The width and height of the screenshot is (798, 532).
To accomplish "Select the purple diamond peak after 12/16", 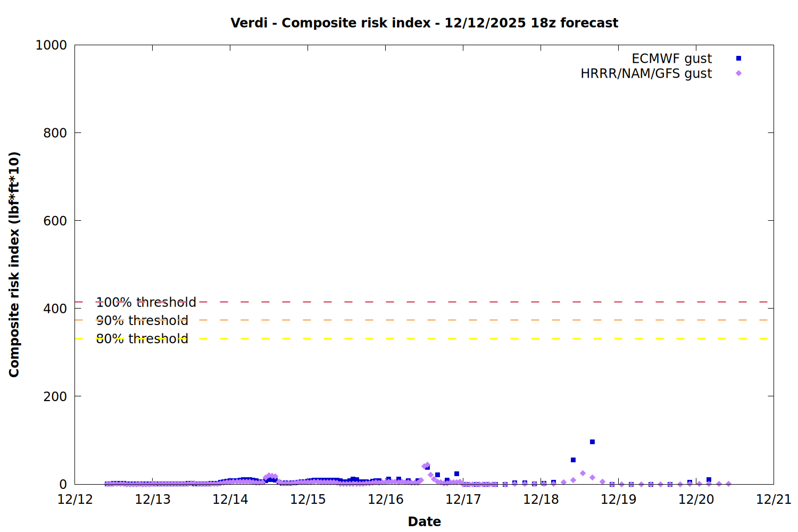I will tap(427, 465).
